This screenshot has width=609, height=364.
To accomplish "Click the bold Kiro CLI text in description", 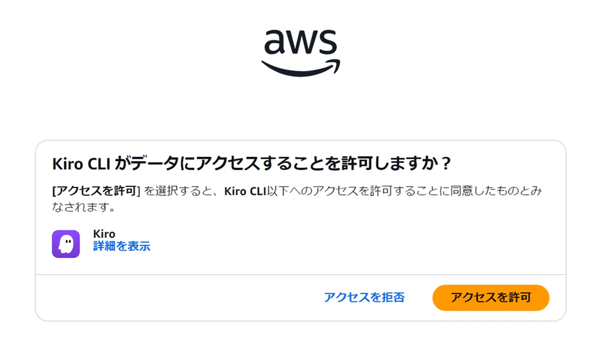I will [245, 191].
